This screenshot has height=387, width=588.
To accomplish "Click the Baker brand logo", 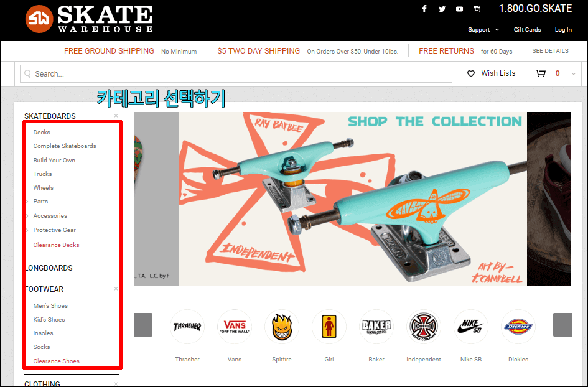I will (376, 327).
